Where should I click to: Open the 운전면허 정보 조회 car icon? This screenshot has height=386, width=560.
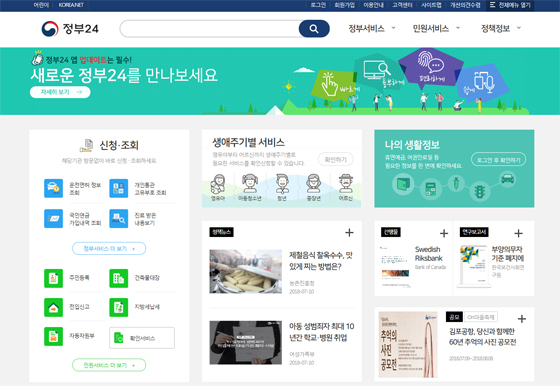pos(54,188)
